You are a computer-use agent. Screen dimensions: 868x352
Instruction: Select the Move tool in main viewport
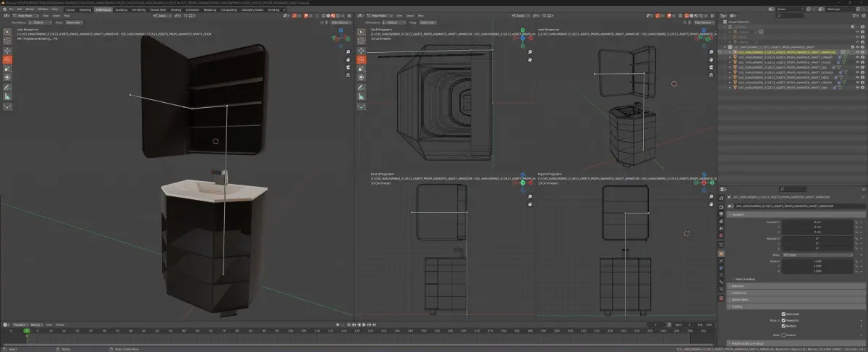[x=7, y=51]
